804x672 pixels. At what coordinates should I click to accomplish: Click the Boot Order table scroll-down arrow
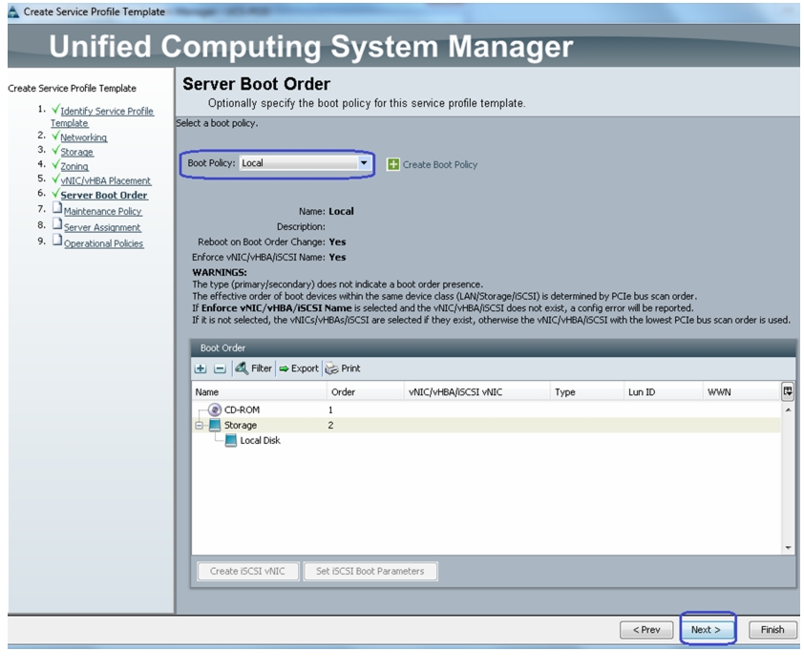(788, 548)
